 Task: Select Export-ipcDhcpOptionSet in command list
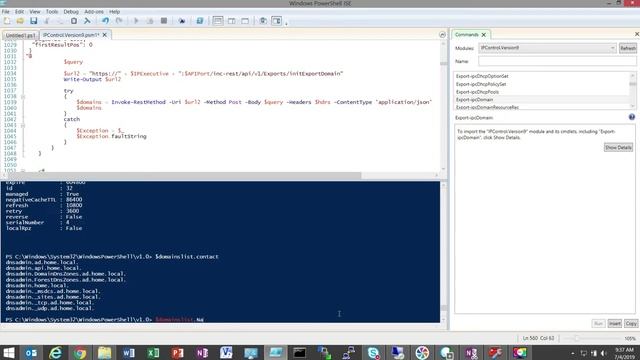pyautogui.click(x=482, y=76)
